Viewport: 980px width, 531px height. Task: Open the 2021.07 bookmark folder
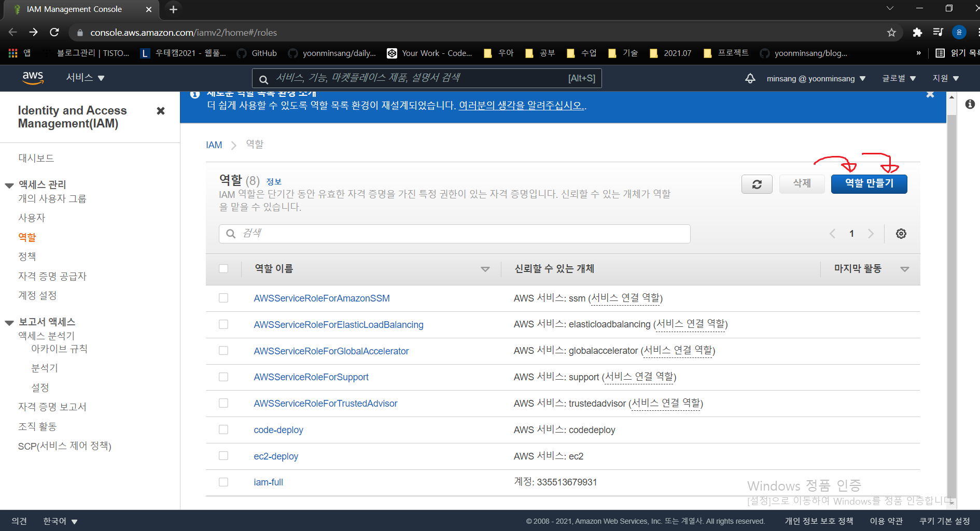(x=670, y=53)
